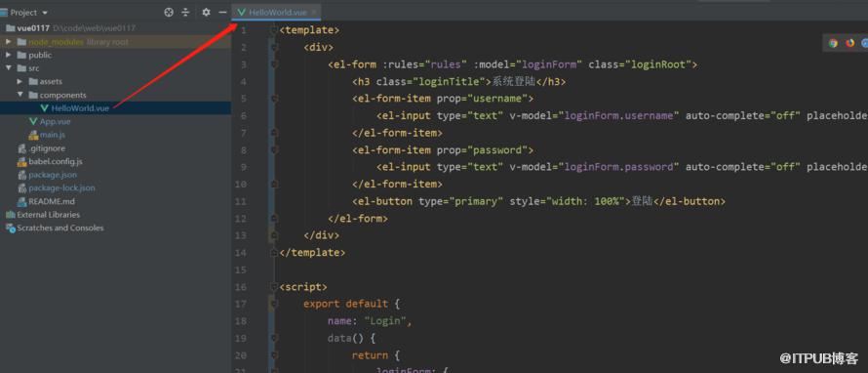Click the closing </template> tag
This screenshot has height=373, width=868.
312,252
